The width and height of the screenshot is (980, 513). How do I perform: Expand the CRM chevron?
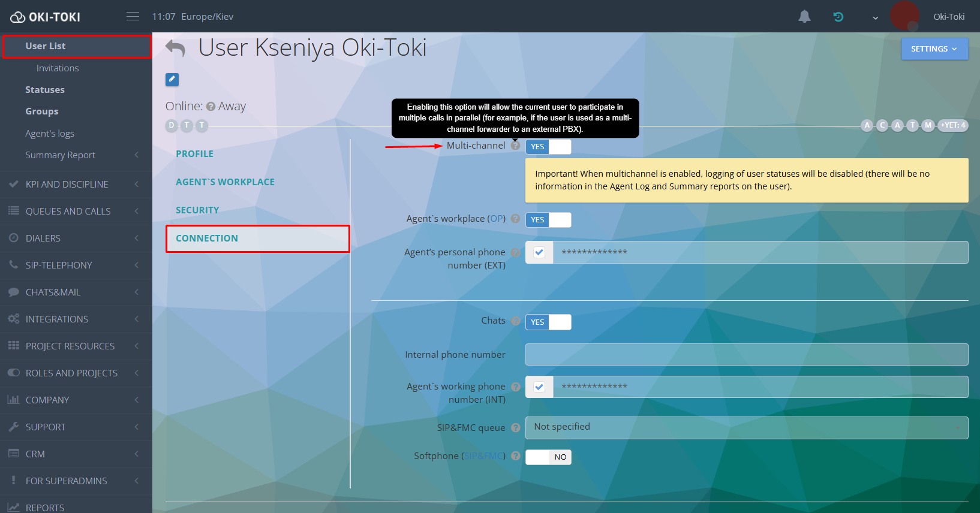click(137, 454)
